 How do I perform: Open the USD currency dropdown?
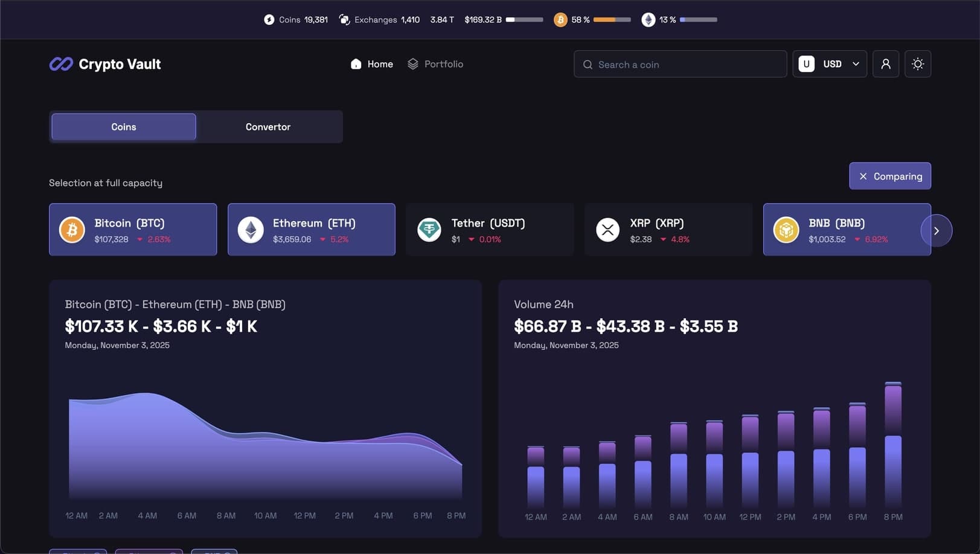[830, 63]
